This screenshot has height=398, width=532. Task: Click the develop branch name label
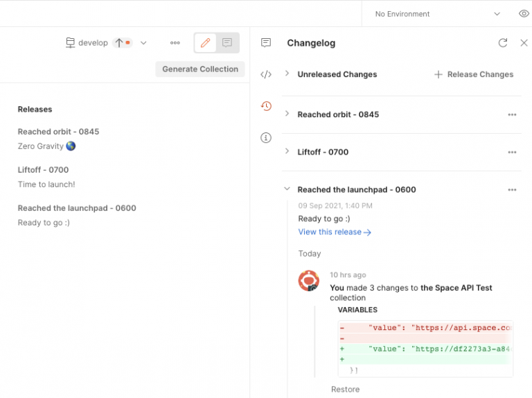93,43
